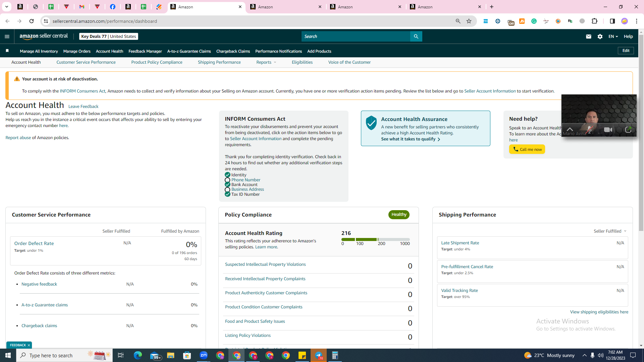Go to the Eligibilities tab
This screenshot has height=362, width=644.
(x=302, y=62)
